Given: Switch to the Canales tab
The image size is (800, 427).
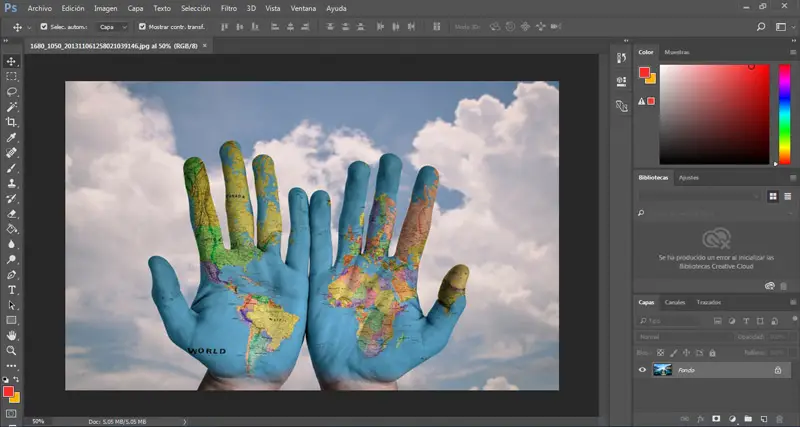Looking at the screenshot, I should [x=676, y=302].
